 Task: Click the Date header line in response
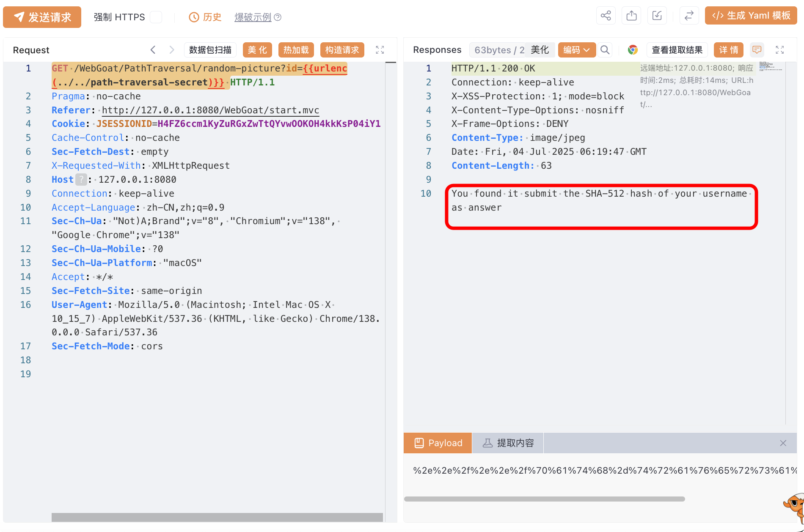[549, 152]
